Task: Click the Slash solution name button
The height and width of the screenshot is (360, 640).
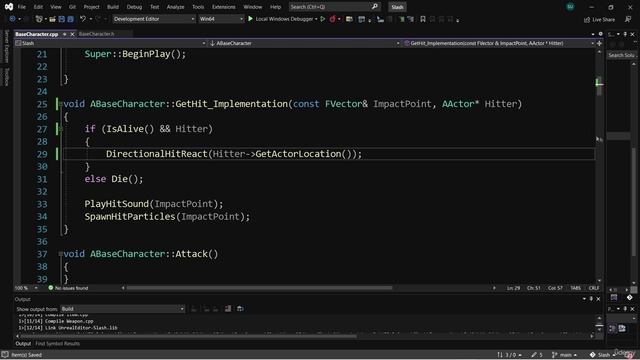Action: click(397, 7)
